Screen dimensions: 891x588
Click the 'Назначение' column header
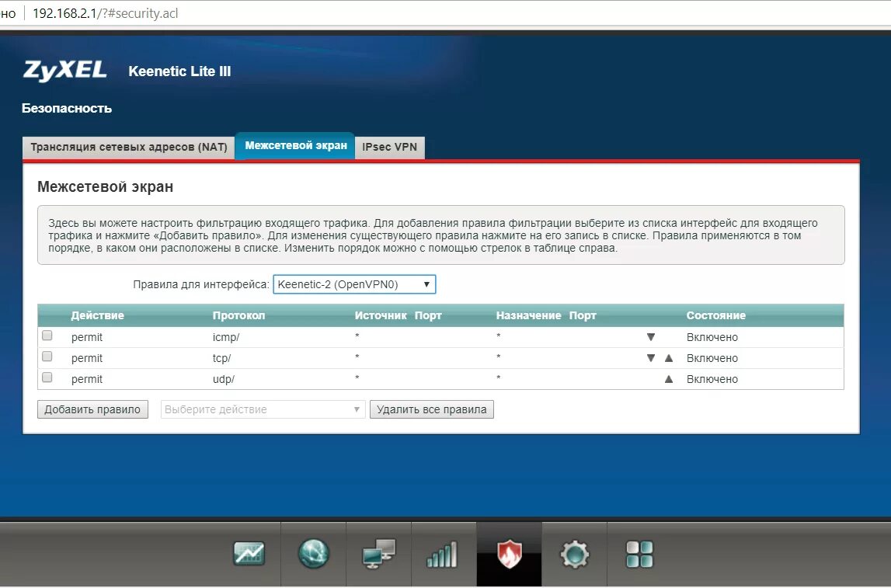tap(528, 315)
